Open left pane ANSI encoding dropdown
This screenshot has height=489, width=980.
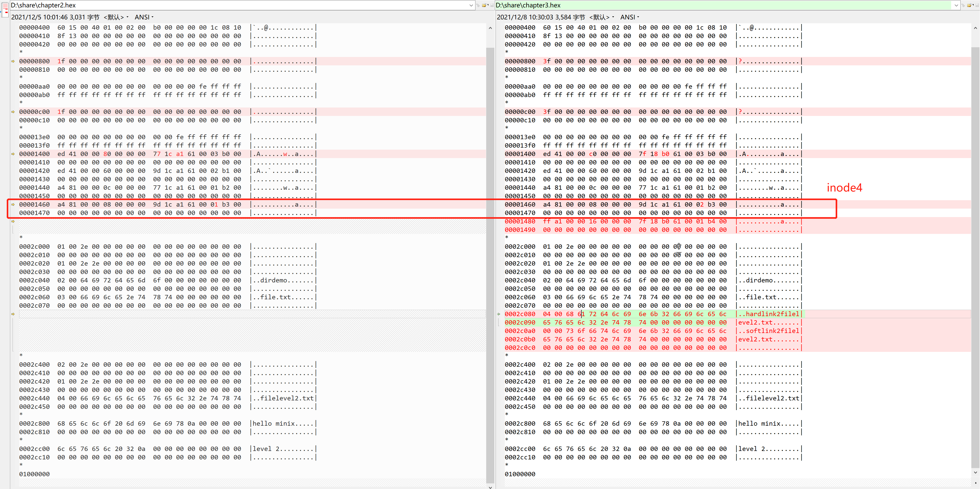click(x=144, y=17)
